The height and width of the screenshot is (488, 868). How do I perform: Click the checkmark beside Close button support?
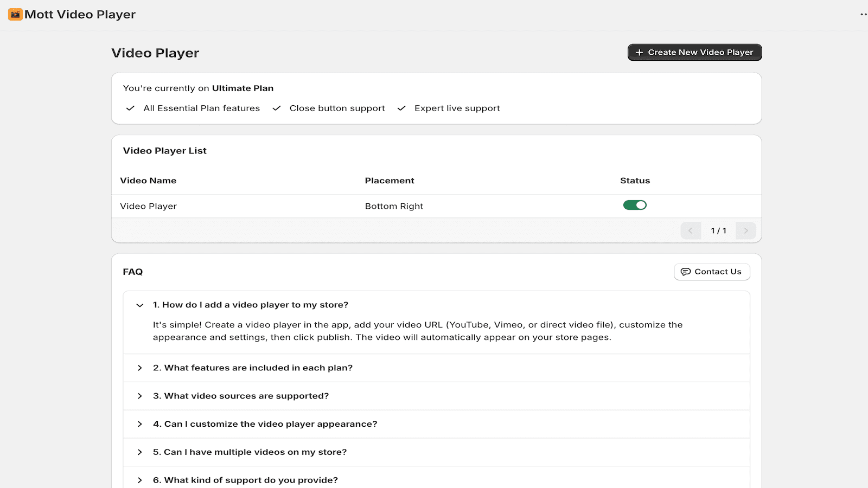[277, 108]
